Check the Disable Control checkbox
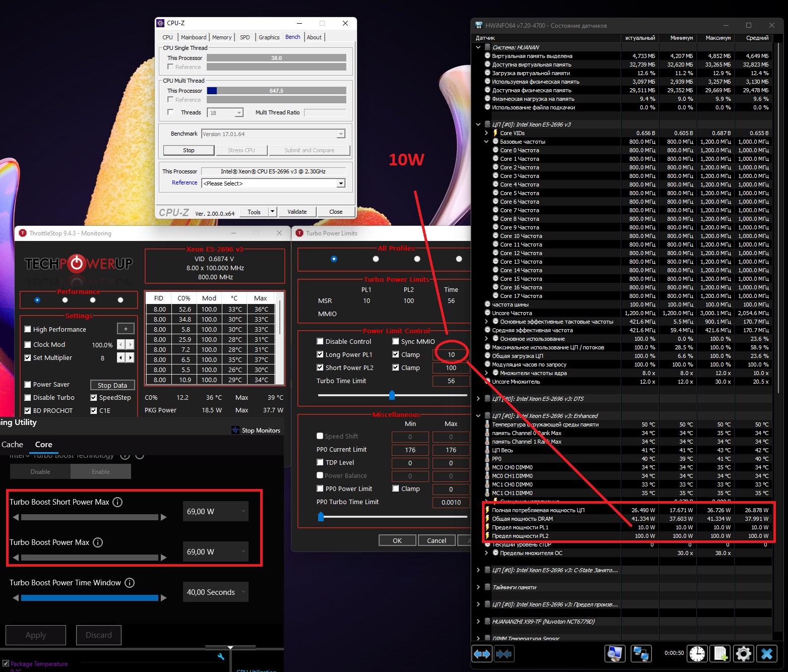This screenshot has width=788, height=672. 320,341
